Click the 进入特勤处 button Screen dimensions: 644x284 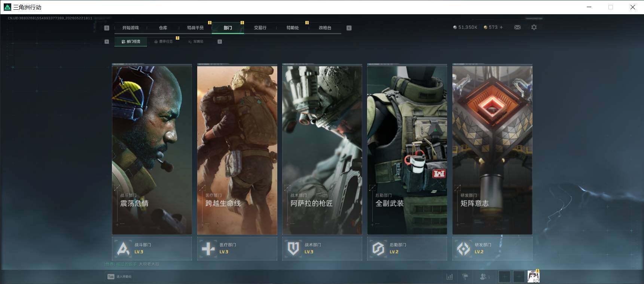pyautogui.click(x=119, y=277)
